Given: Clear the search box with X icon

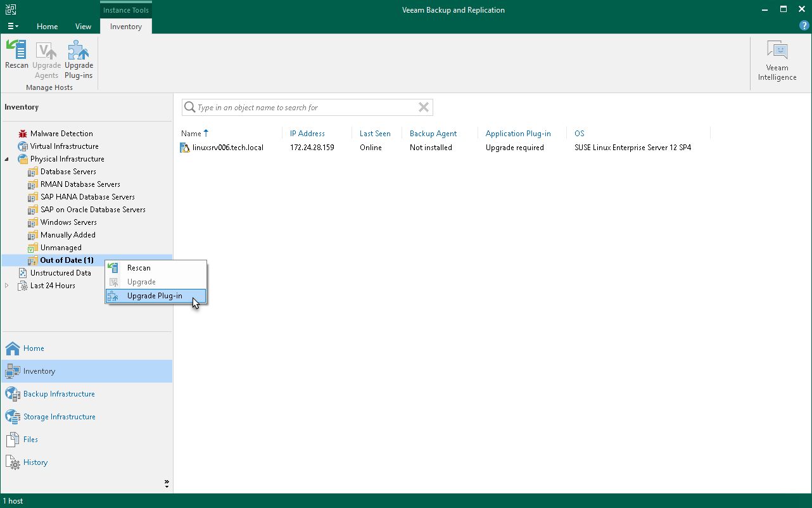Looking at the screenshot, I should (x=424, y=108).
